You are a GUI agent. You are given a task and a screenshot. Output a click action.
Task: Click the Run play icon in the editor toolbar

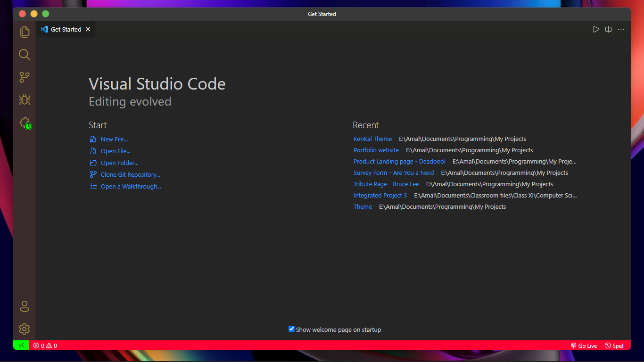click(x=596, y=29)
